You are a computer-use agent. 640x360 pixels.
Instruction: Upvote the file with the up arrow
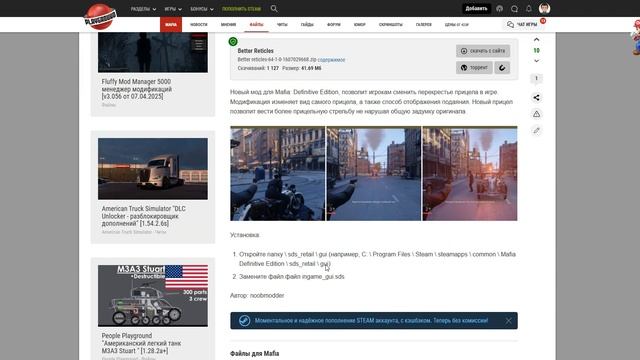[x=536, y=40]
